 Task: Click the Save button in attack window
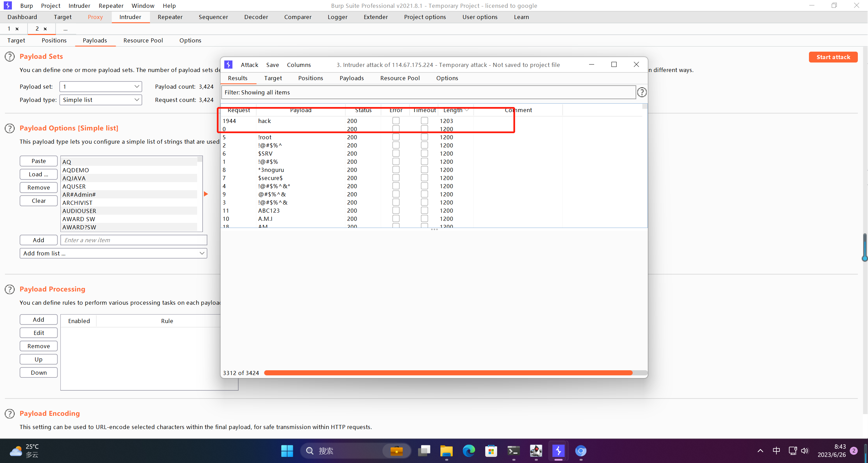pyautogui.click(x=273, y=64)
